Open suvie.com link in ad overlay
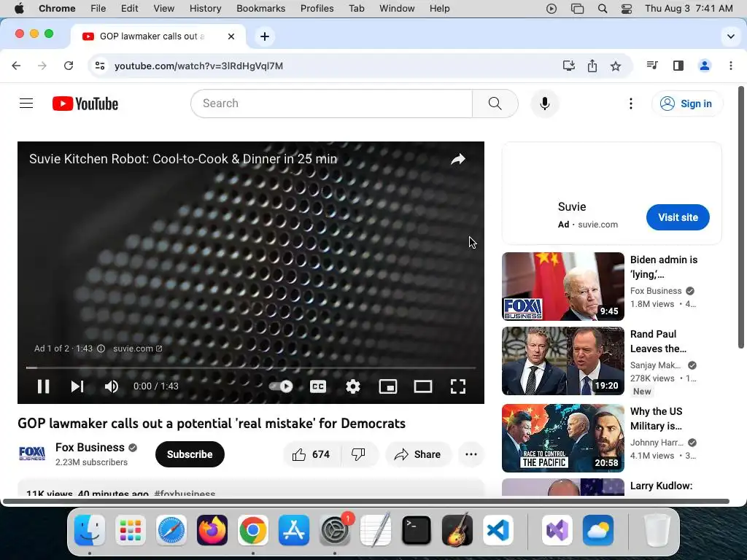The width and height of the screenshot is (747, 560). (x=138, y=349)
